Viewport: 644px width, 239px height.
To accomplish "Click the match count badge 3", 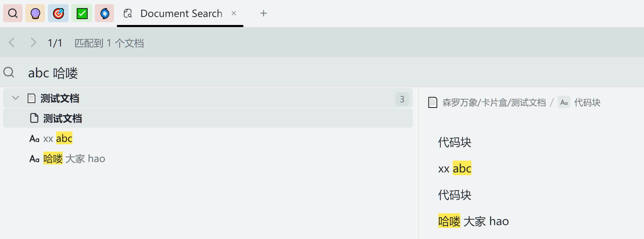I will tap(402, 99).
